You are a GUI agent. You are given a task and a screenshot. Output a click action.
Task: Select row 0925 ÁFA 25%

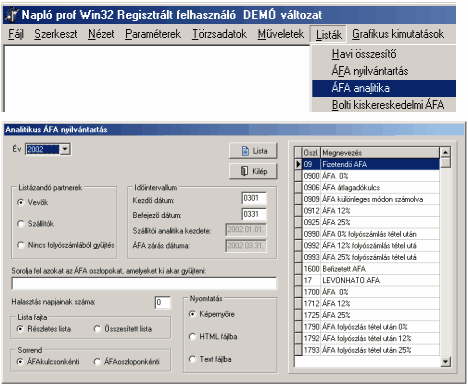pyautogui.click(x=371, y=222)
